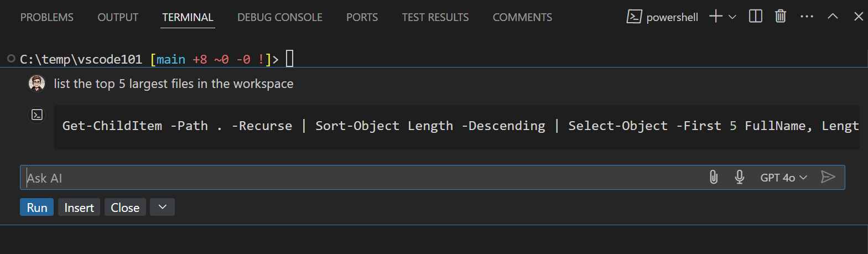The height and width of the screenshot is (254, 868).
Task: Click the new terminal plus icon
Action: (x=715, y=17)
